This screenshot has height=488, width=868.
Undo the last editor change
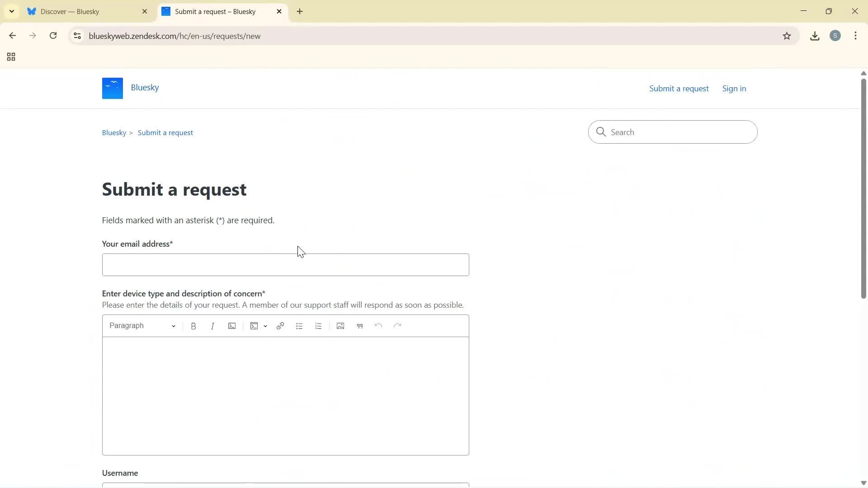[378, 326]
